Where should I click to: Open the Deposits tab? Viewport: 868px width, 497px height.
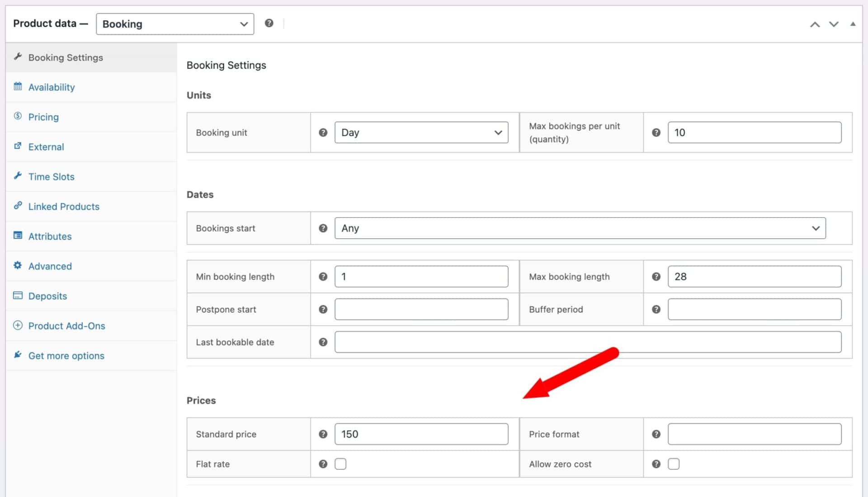click(x=91, y=296)
